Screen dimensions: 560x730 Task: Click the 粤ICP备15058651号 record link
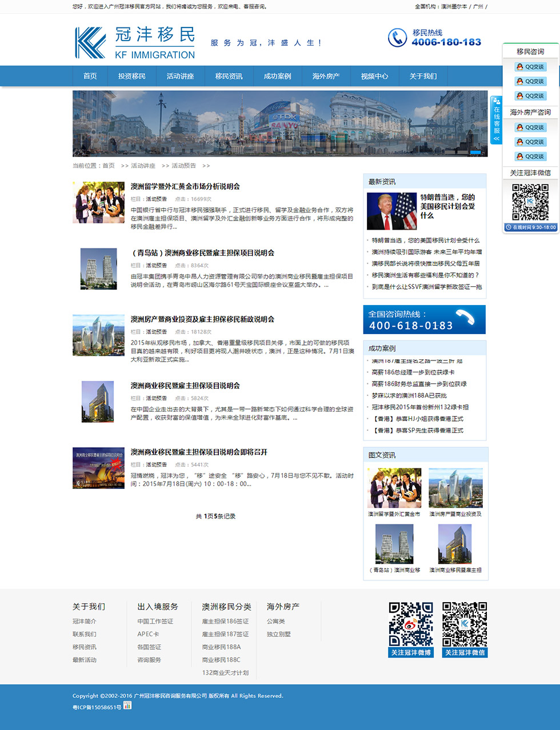tap(97, 707)
